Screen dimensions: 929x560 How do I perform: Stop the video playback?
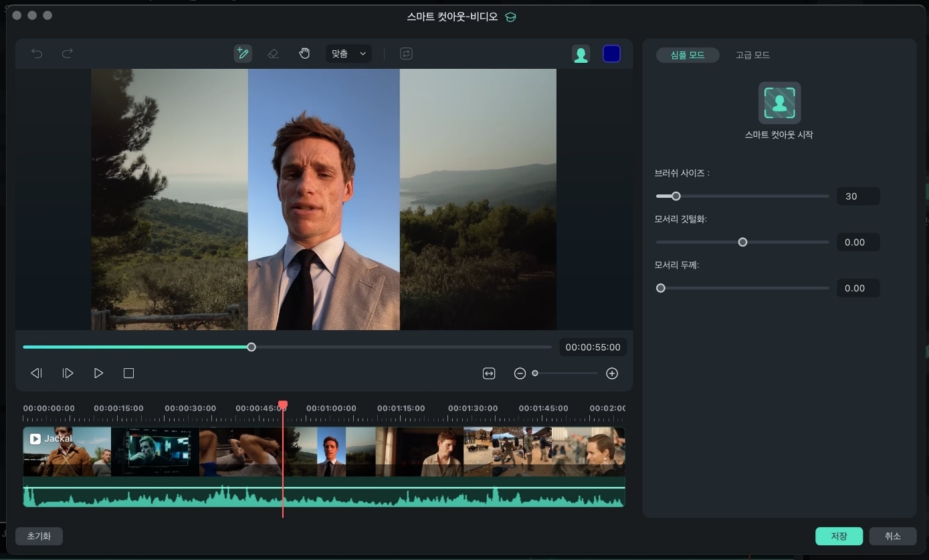(x=129, y=373)
